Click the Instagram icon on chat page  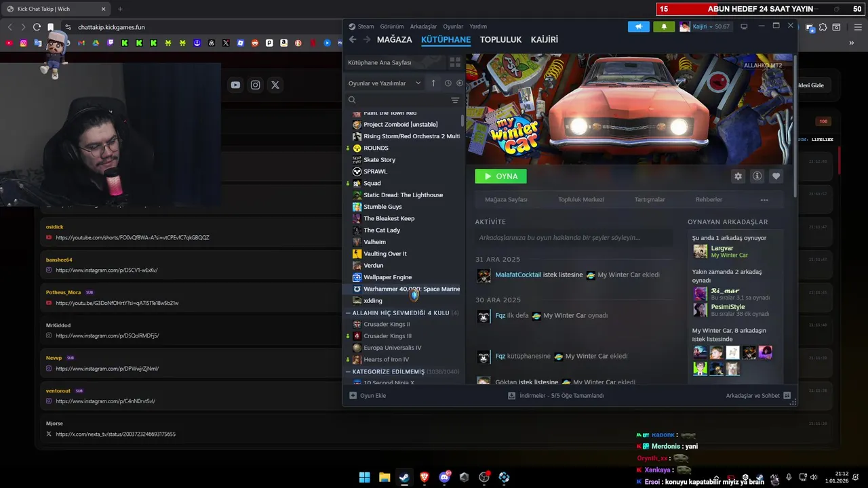255,85
